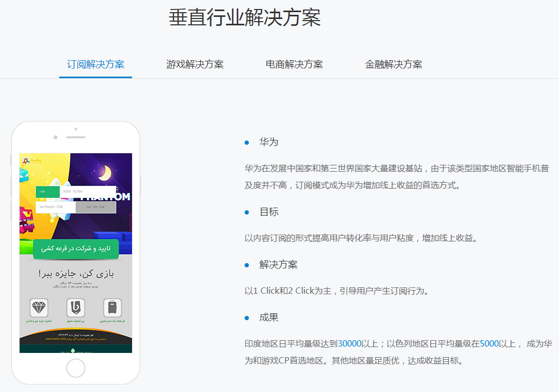Screen dimensions: 559x392
Task: Click the 成果 bullet heading
Action: [x=269, y=318]
